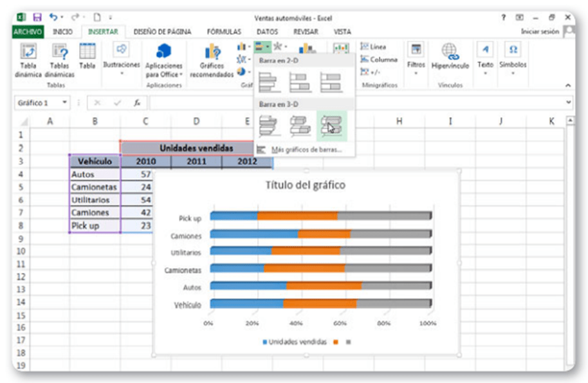This screenshot has height=383, width=588.
Task: Select the Título del gráfico chart title
Action: tap(305, 185)
